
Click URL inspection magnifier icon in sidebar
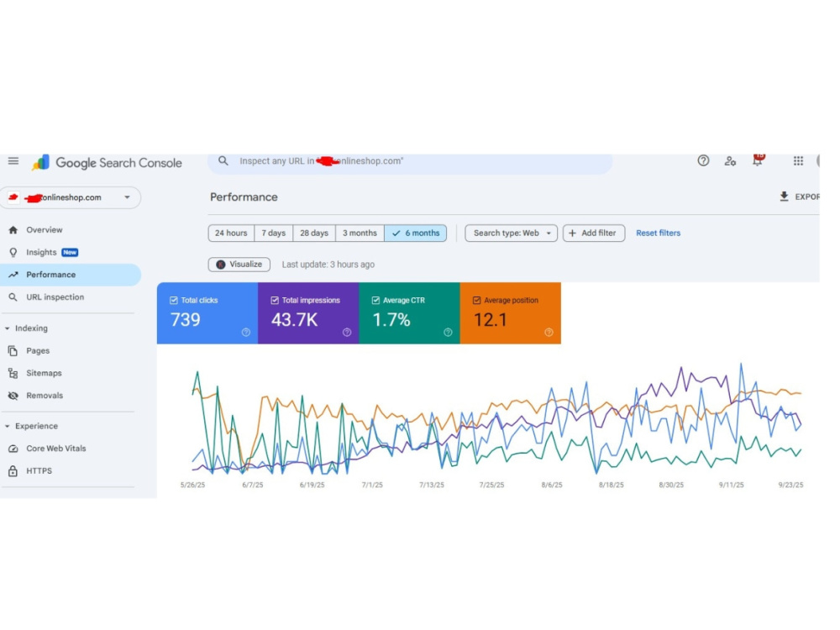(x=13, y=297)
